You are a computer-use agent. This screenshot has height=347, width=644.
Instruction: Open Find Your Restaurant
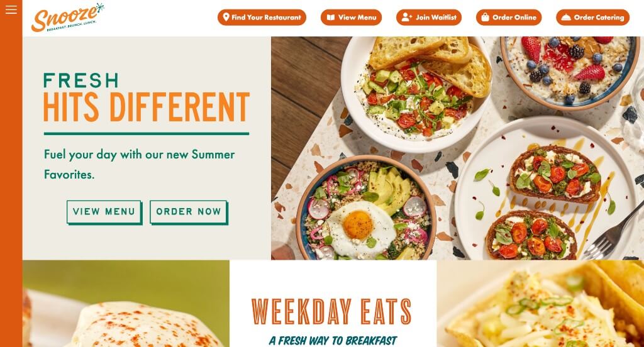click(x=262, y=17)
